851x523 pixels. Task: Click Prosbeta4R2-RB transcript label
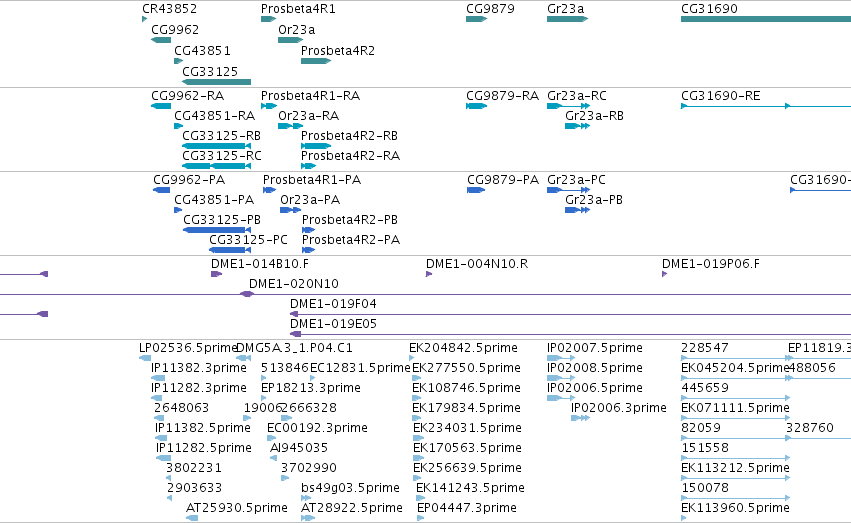pyautogui.click(x=350, y=136)
